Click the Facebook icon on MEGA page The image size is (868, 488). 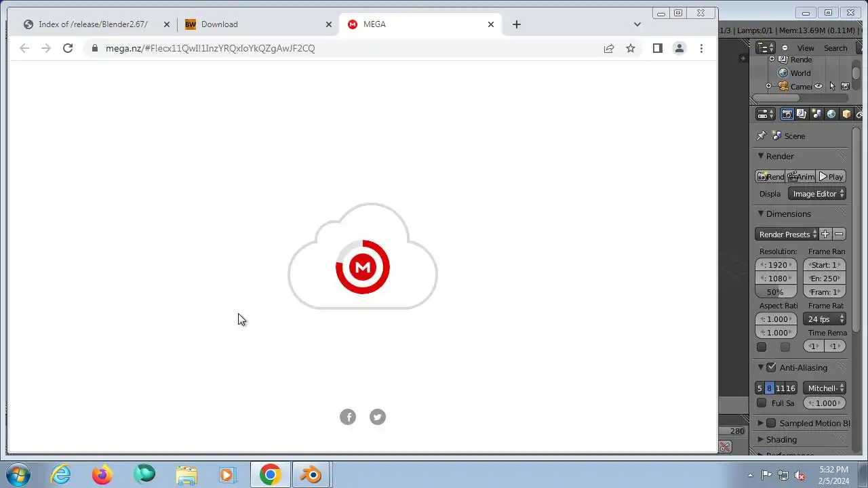[348, 417]
